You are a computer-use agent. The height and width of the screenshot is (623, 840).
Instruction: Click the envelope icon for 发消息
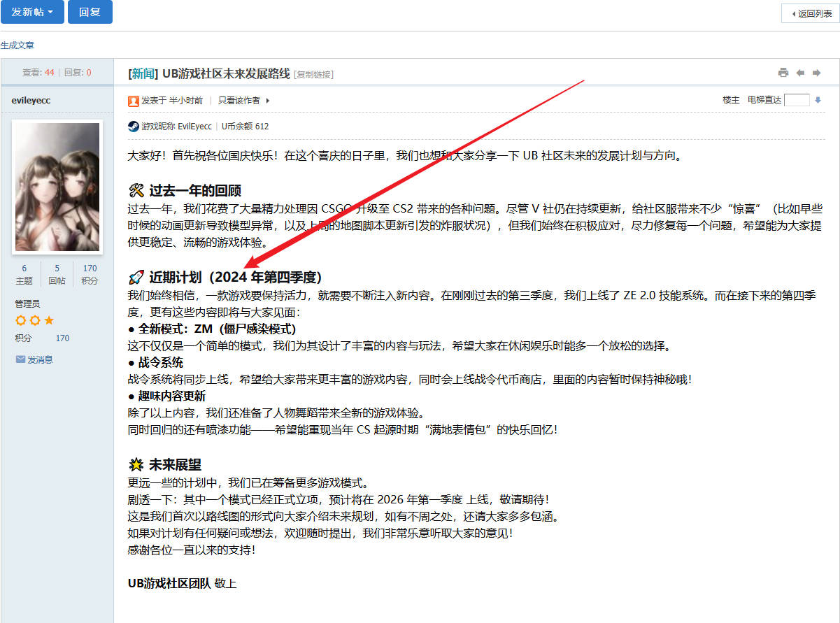click(20, 359)
